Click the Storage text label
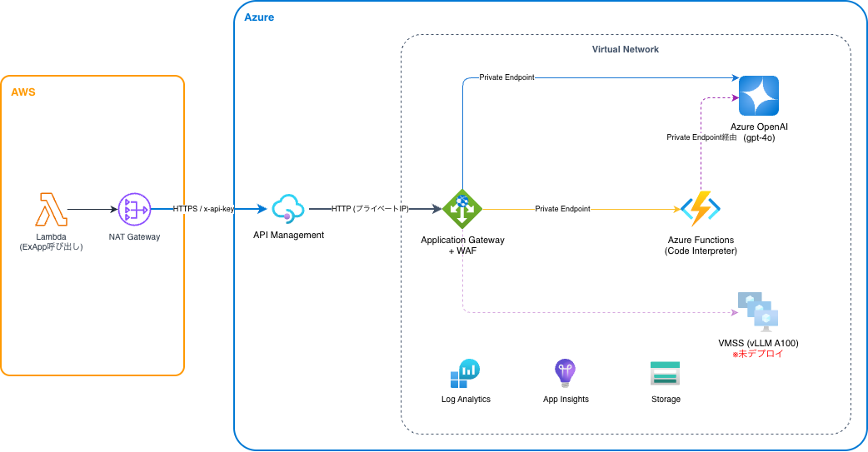The image size is (868, 452). (666, 400)
